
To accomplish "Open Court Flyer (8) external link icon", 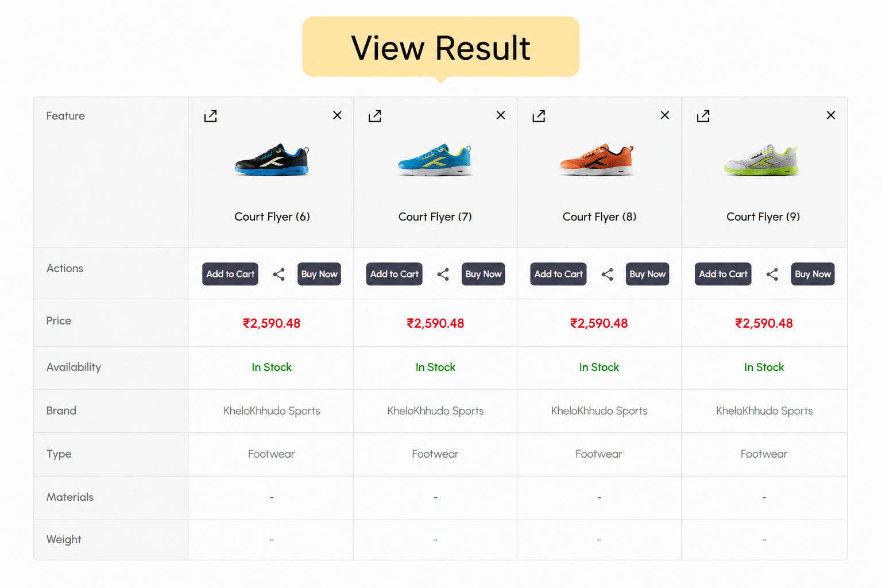I will pos(539,116).
